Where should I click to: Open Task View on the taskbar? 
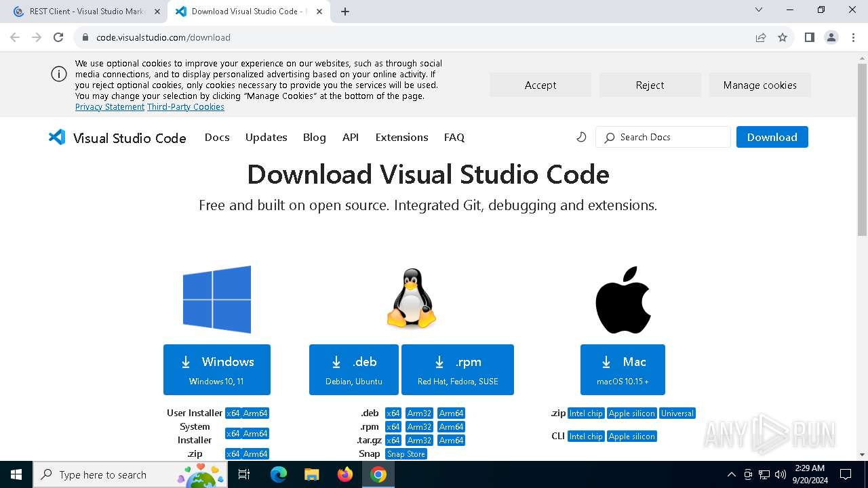tap(245, 474)
